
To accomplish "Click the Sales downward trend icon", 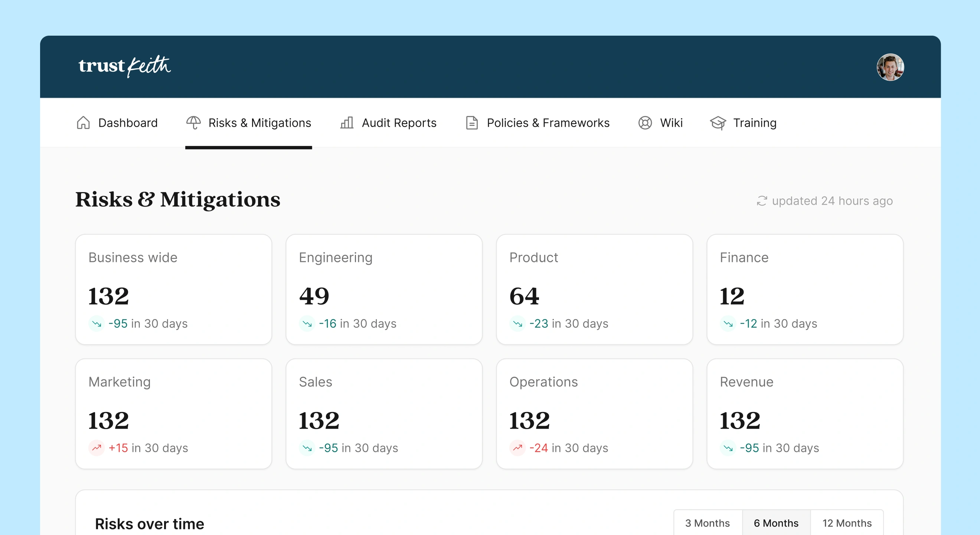I will pos(307,448).
